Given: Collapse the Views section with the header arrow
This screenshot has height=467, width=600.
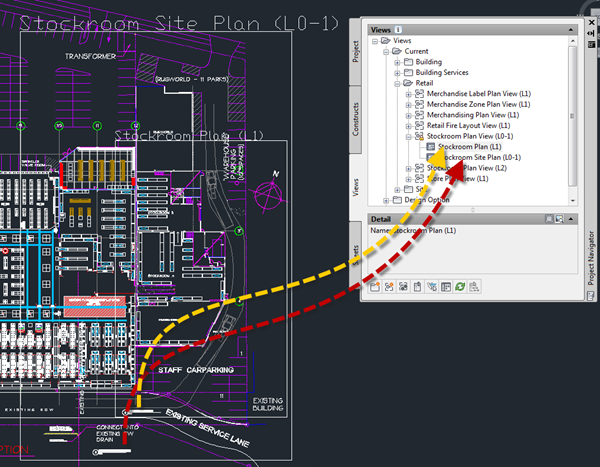Looking at the screenshot, I should click(571, 31).
